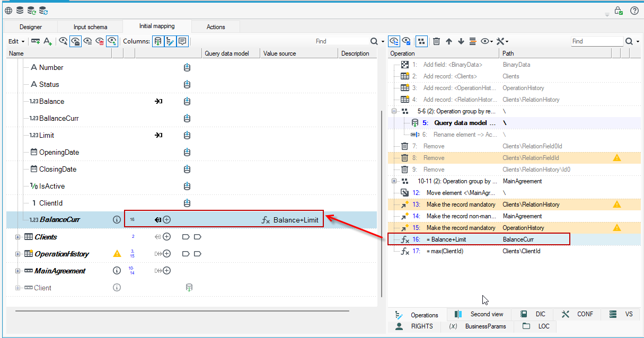Viewport: 644px width, 338px height.
Task: Move operation down with the down arrow
Action: click(x=461, y=41)
